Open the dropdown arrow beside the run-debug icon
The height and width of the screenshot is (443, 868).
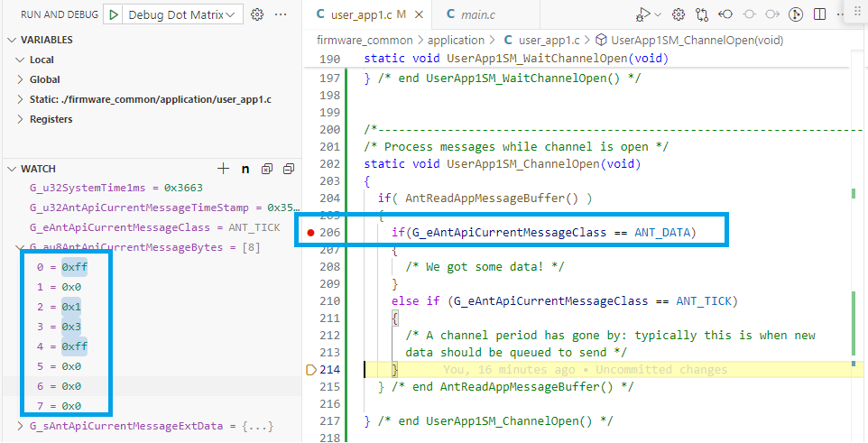point(658,15)
